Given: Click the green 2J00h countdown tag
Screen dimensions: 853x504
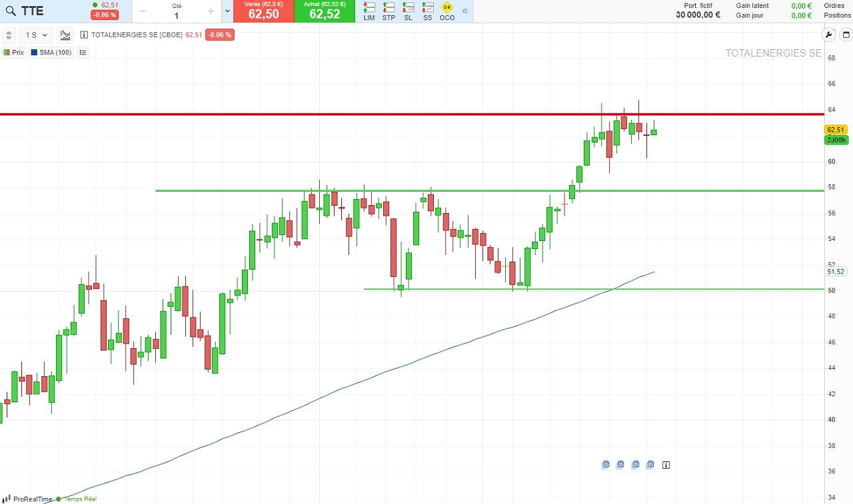Looking at the screenshot, I should click(x=836, y=140).
